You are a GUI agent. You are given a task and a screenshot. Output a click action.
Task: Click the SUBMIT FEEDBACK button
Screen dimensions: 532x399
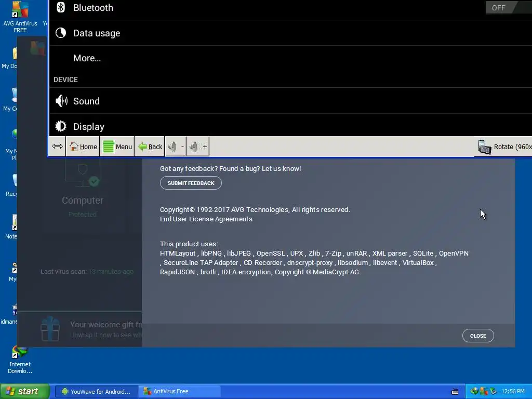191,183
